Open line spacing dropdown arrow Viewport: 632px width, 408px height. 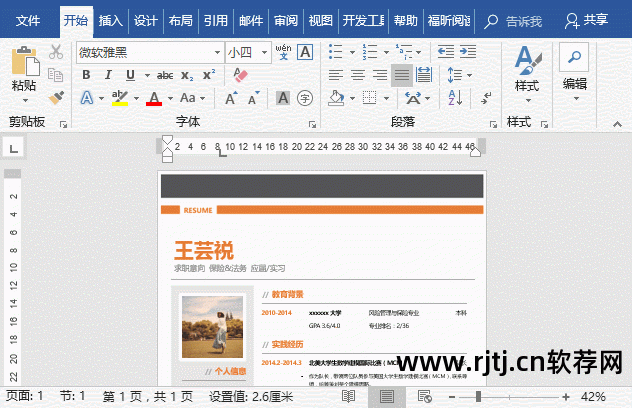(x=469, y=75)
